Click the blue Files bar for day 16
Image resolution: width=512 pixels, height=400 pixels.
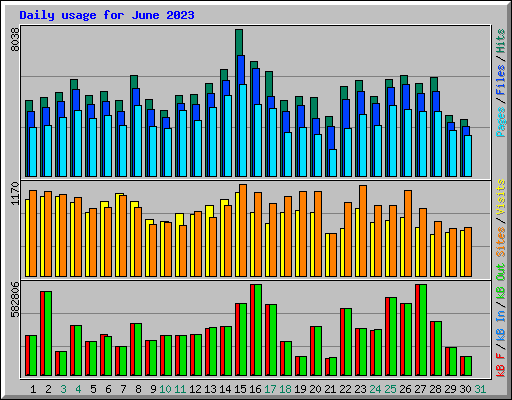click(256, 87)
